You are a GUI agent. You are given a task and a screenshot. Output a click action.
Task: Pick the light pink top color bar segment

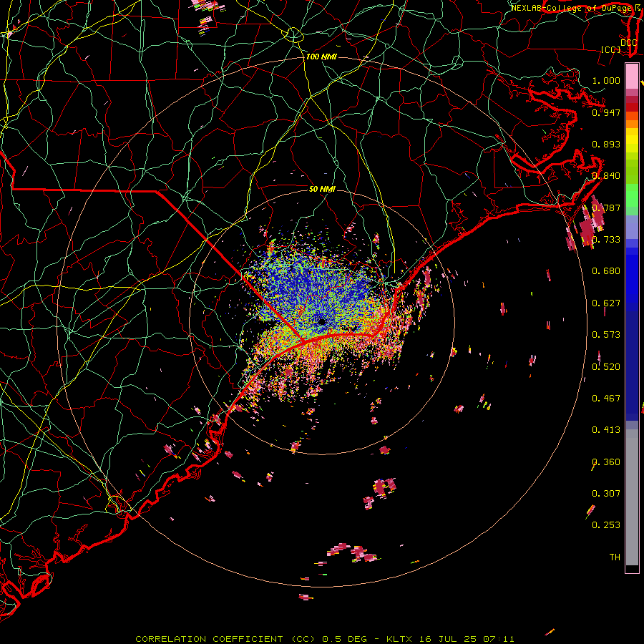(x=632, y=76)
